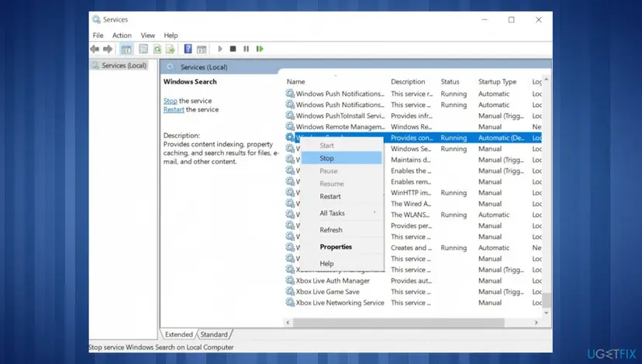Switch to the Extended tab
This screenshot has width=642, height=364.
pyautogui.click(x=178, y=335)
